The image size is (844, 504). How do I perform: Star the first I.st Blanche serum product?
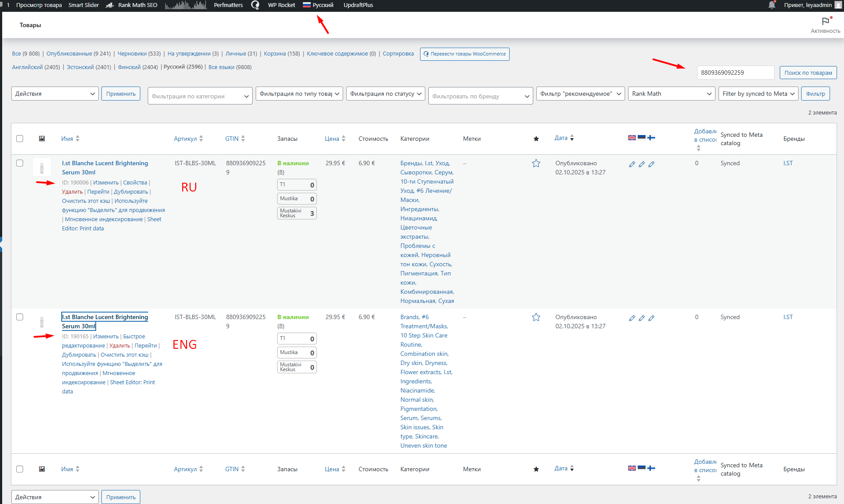(x=536, y=163)
